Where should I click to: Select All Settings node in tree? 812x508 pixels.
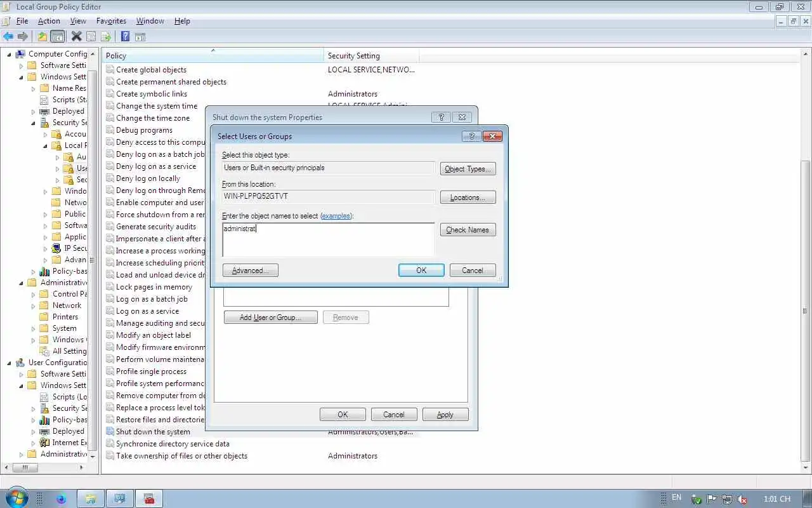point(70,351)
